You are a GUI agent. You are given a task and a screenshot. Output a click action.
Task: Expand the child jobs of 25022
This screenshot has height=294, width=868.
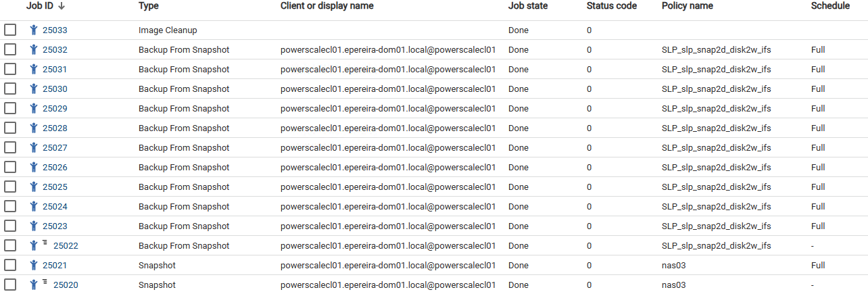[45, 243]
